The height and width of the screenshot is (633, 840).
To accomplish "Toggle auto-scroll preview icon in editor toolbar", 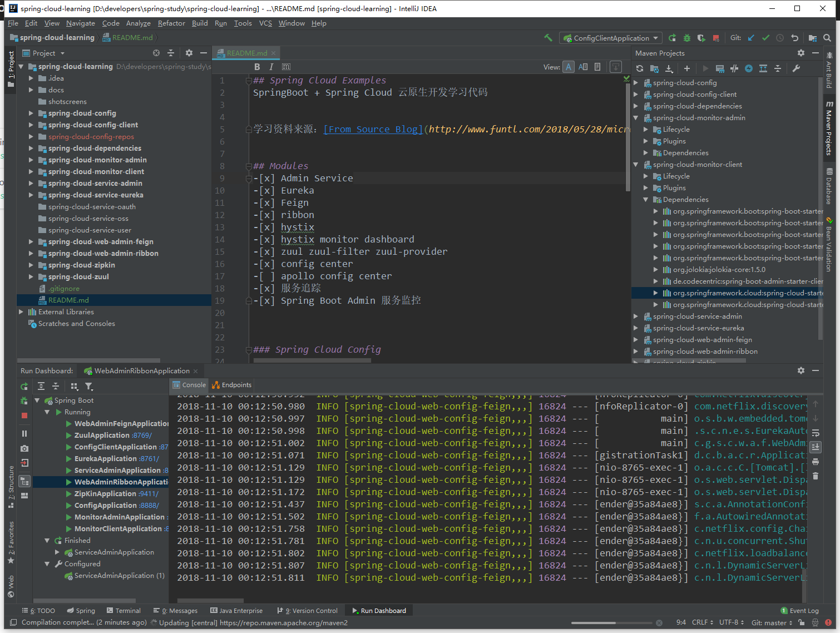I will [x=616, y=67].
